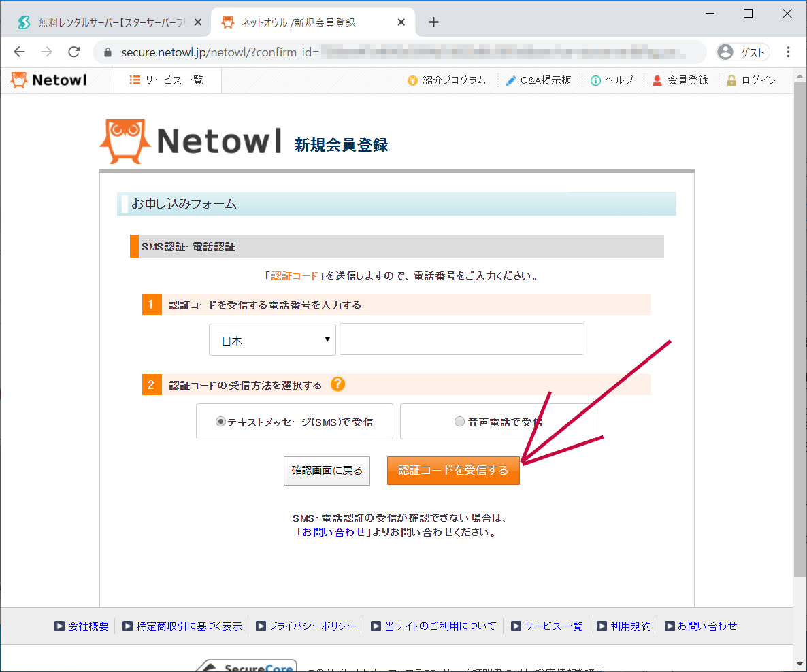Open ログイン in the top navigation
The height and width of the screenshot is (672, 807).
click(x=752, y=80)
